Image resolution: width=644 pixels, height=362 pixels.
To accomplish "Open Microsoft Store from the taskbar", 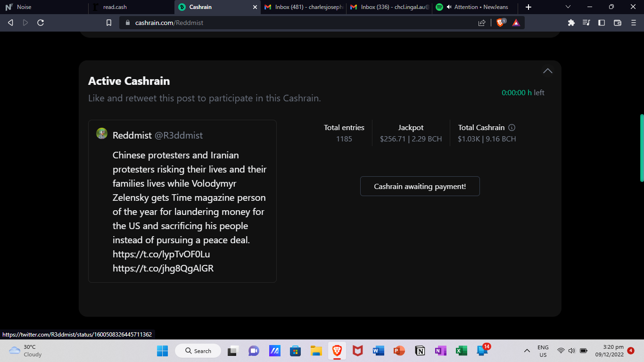I will click(x=296, y=351).
